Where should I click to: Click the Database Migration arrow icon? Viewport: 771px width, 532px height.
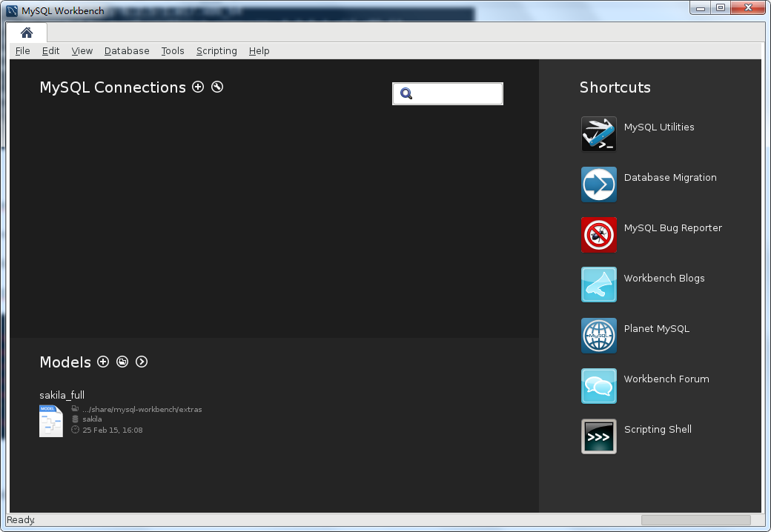pyautogui.click(x=598, y=184)
